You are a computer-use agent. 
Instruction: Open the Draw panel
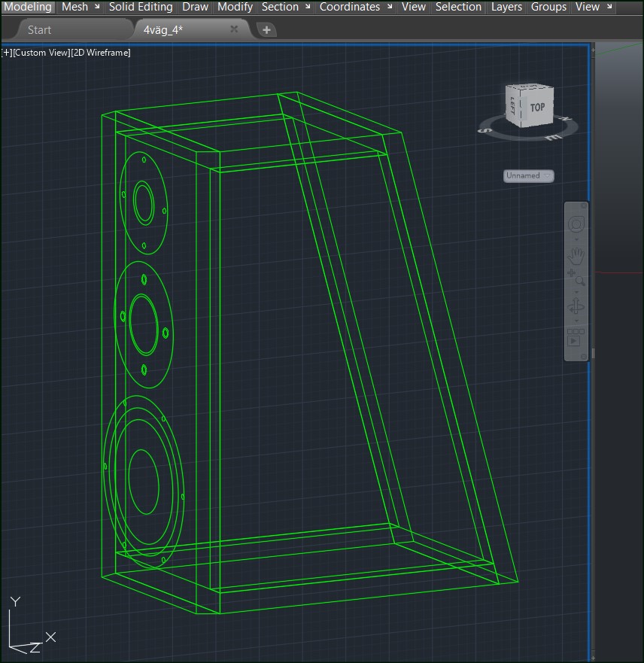click(x=195, y=7)
